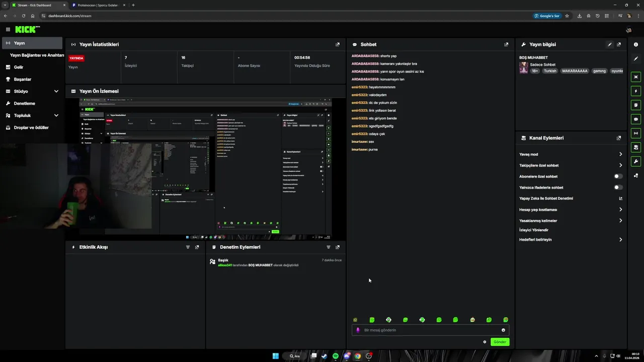This screenshot has height=362, width=644.
Task: Click the purple microphone icon in message box
Action: [358, 330]
